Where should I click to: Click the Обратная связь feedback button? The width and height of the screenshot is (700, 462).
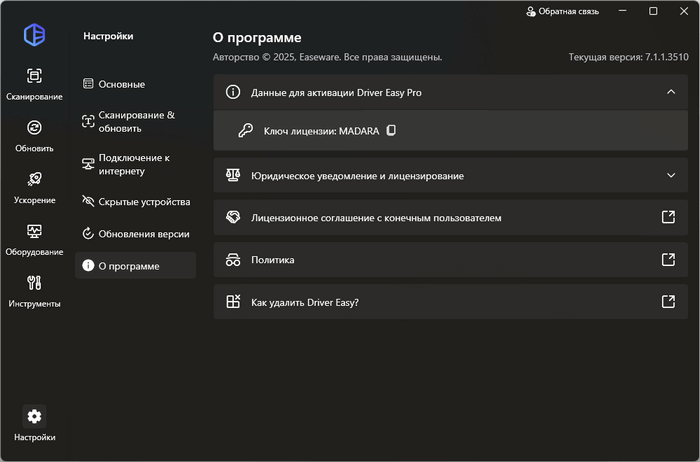[x=562, y=12]
